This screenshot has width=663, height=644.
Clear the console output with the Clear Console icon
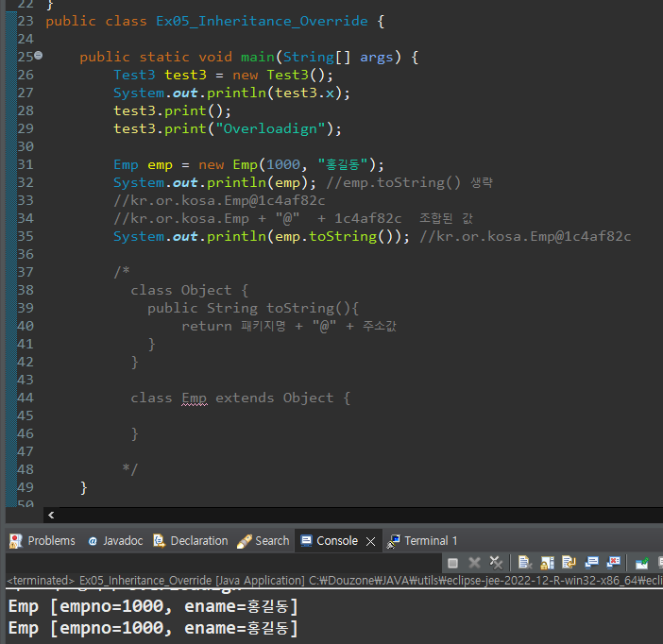click(525, 563)
